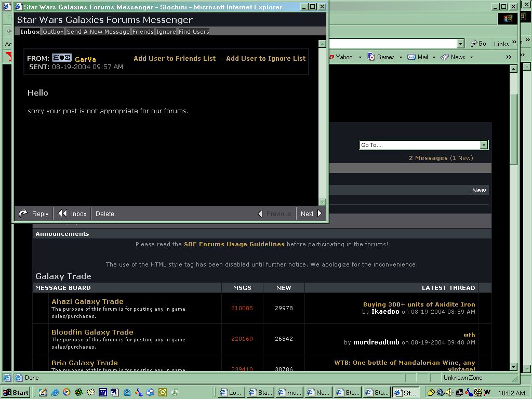Open the Bloodfin Galaxy Trade forum
The width and height of the screenshot is (532, 399).
point(92,332)
